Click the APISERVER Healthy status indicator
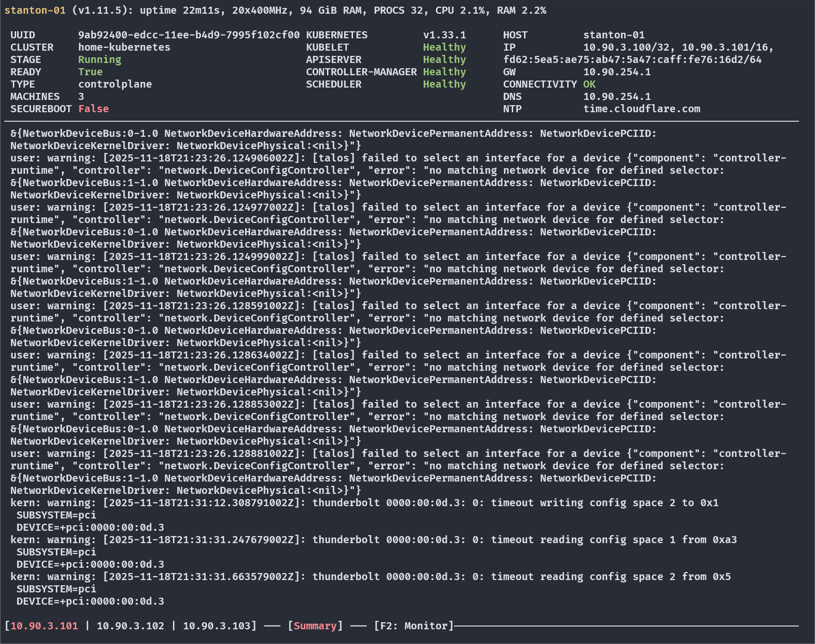 click(444, 59)
